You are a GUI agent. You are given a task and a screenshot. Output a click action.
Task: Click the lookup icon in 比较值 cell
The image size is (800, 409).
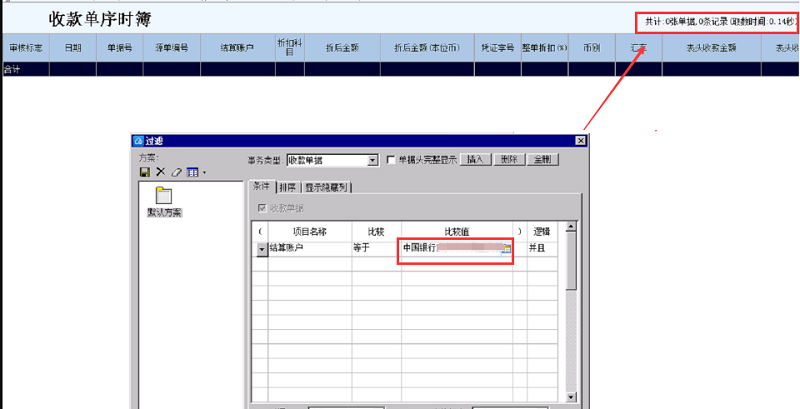(x=506, y=249)
